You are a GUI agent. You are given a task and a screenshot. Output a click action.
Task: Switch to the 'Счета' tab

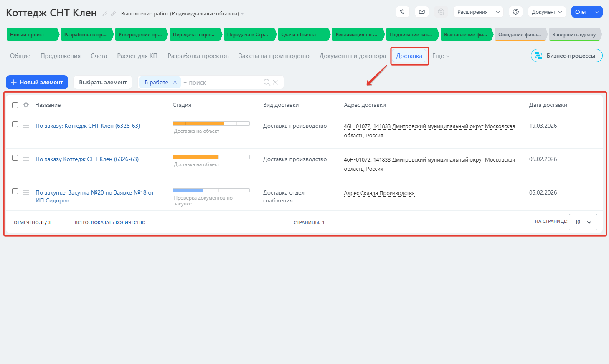click(x=99, y=56)
